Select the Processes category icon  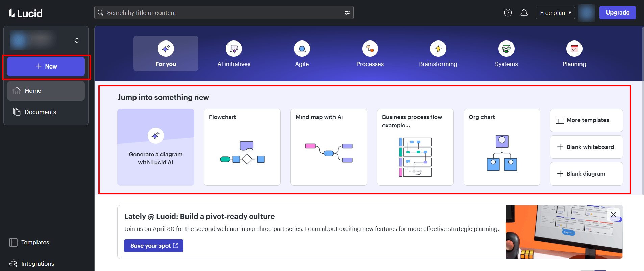370,49
